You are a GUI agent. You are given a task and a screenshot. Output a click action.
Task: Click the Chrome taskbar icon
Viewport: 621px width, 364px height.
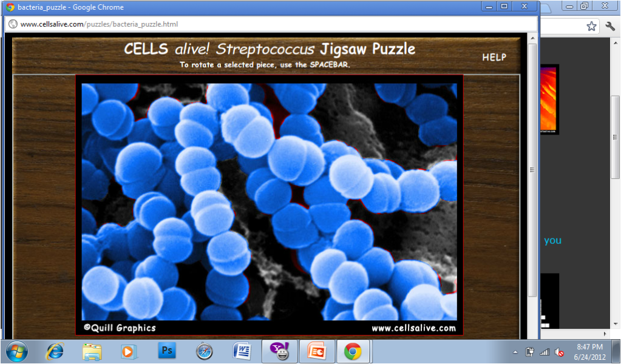coord(353,351)
